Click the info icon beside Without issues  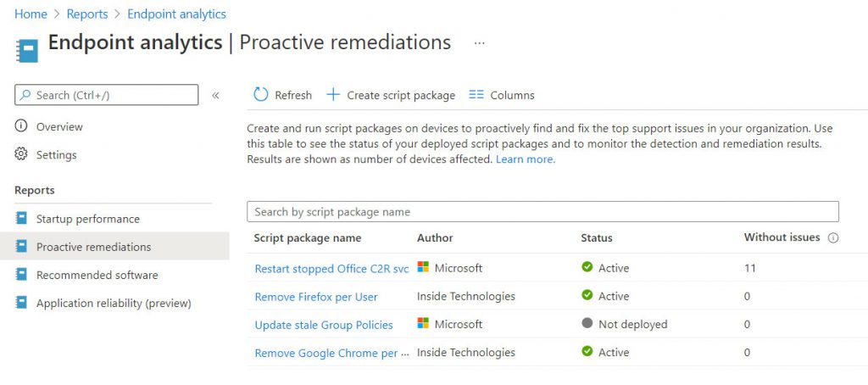click(833, 238)
